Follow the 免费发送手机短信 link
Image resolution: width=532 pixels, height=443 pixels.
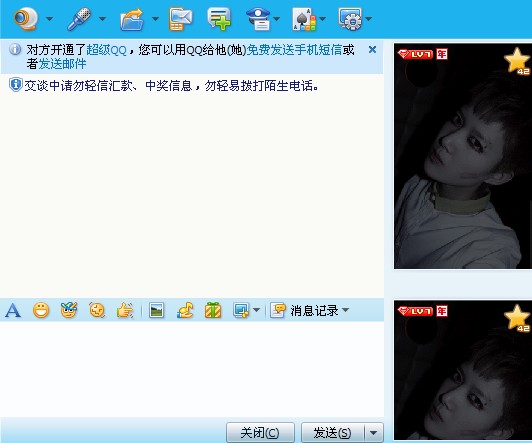point(294,50)
